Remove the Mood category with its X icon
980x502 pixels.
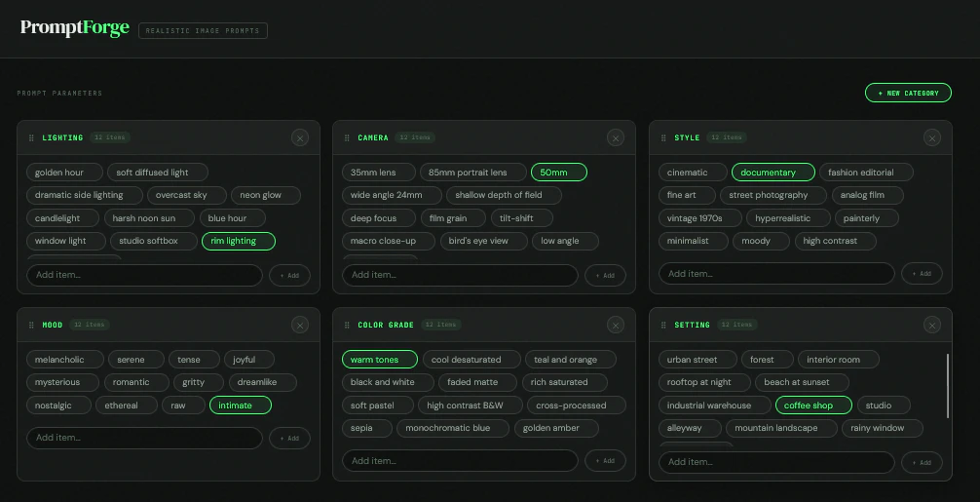[300, 325]
